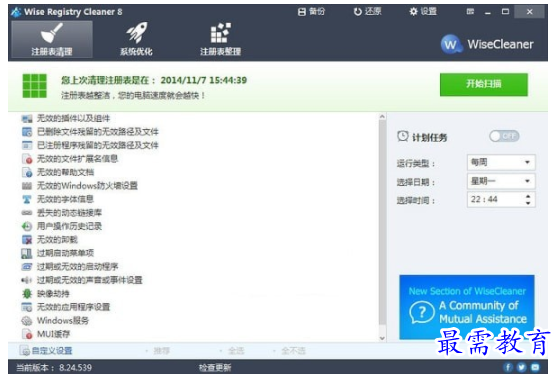The image size is (559, 374).
Task: Increase time with the up stepper arrow
Action: tap(528, 196)
